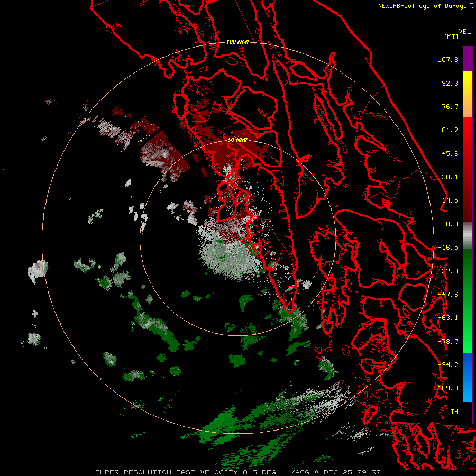
Task: Click the -63.1 velocity scale value
Action: [448, 318]
